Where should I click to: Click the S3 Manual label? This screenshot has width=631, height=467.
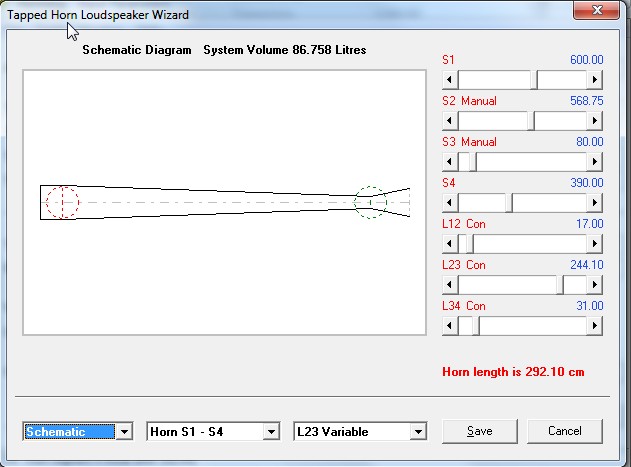469,142
